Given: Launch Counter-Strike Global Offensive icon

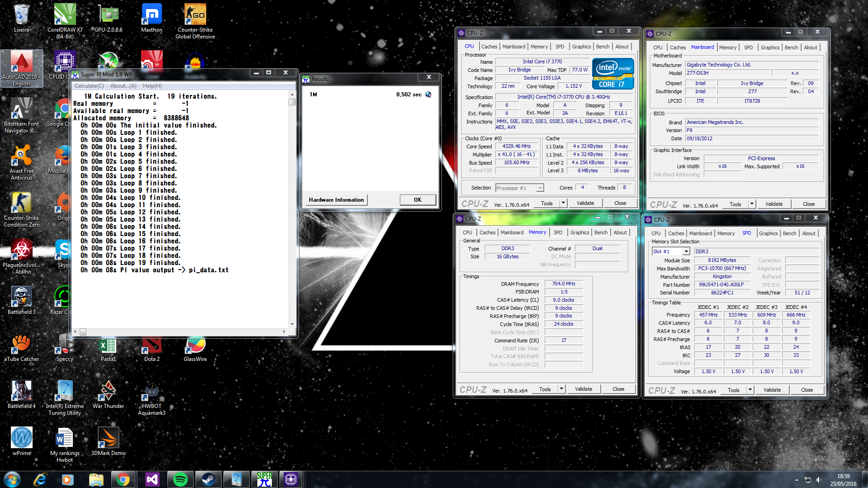Looking at the screenshot, I should (x=195, y=21).
